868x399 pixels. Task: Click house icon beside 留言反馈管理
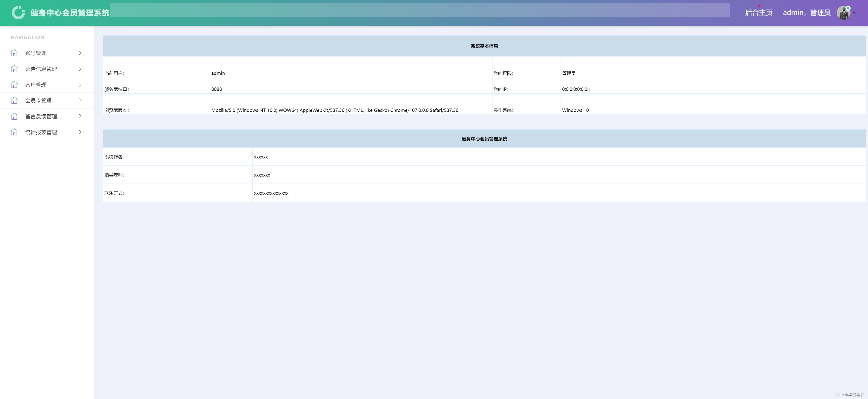pyautogui.click(x=14, y=116)
